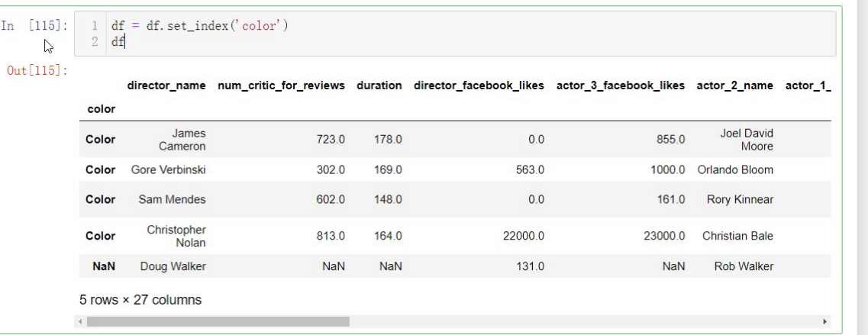Click the left arrow of horizontal scrollbar
868x335 pixels.
click(81, 322)
